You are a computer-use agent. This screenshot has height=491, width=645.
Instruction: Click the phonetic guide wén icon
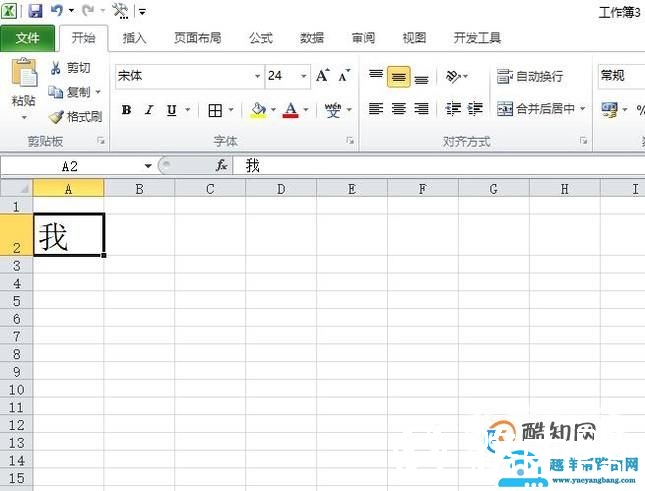point(333,110)
